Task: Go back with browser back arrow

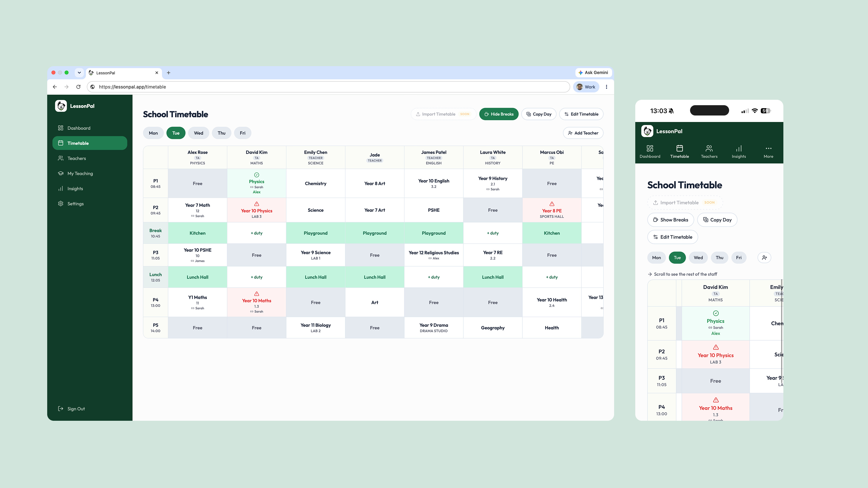Action: (55, 87)
